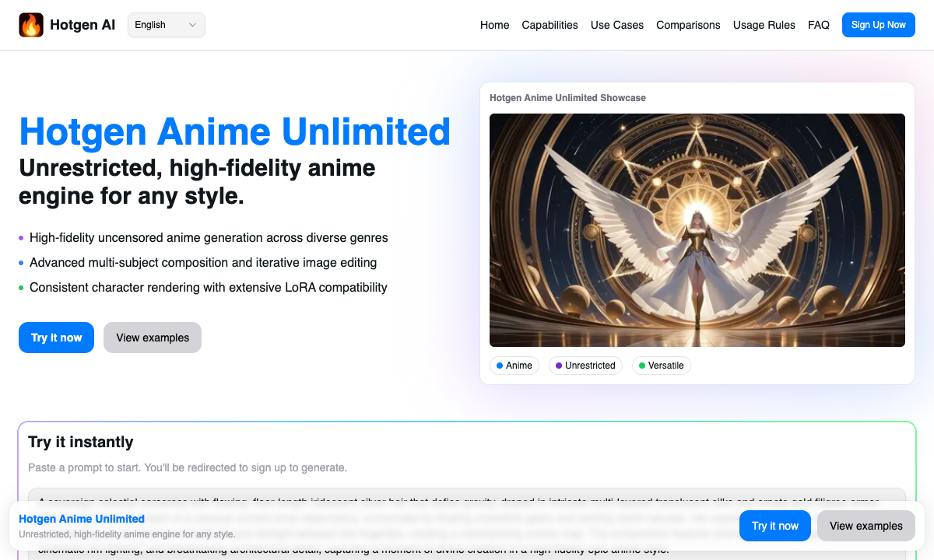This screenshot has width=934, height=560.
Task: Open the Hotgen Anime Unlimited banner link
Action: coord(81,519)
